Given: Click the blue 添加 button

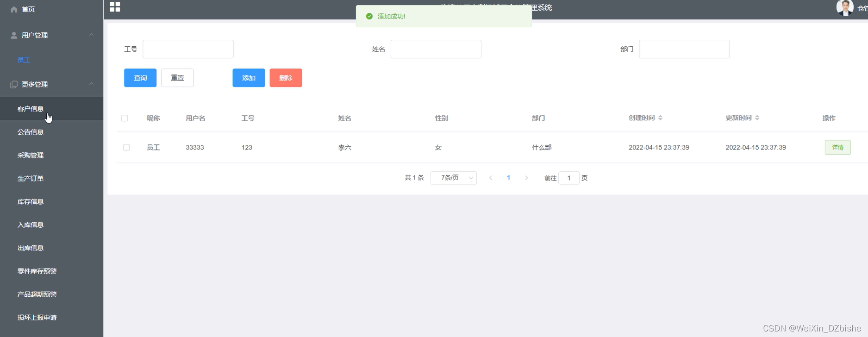Looking at the screenshot, I should [x=249, y=78].
